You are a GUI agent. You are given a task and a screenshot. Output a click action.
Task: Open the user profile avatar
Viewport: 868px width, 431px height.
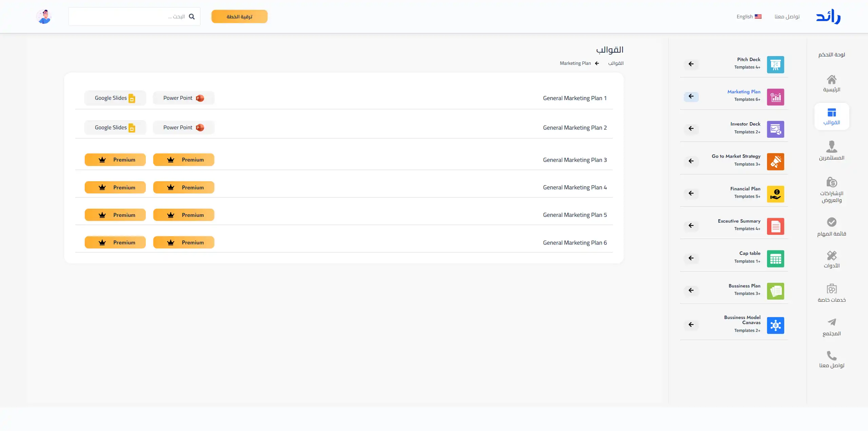(44, 17)
